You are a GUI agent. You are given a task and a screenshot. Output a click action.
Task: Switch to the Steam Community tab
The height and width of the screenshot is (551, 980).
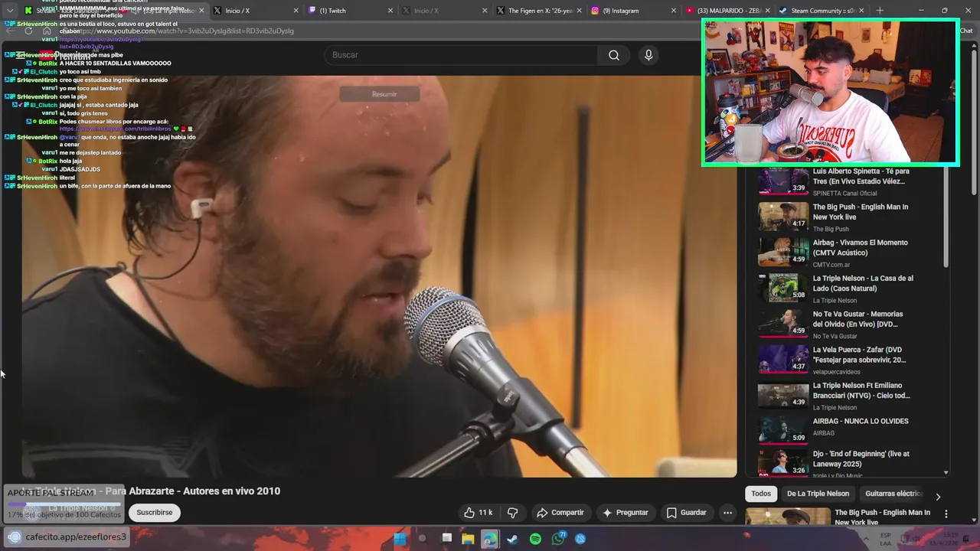(822, 11)
